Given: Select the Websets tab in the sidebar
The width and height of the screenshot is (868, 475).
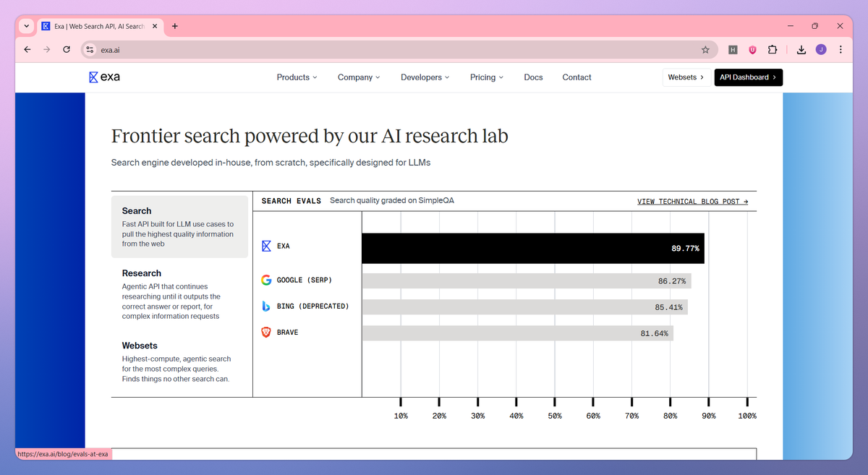Looking at the screenshot, I should (x=179, y=361).
